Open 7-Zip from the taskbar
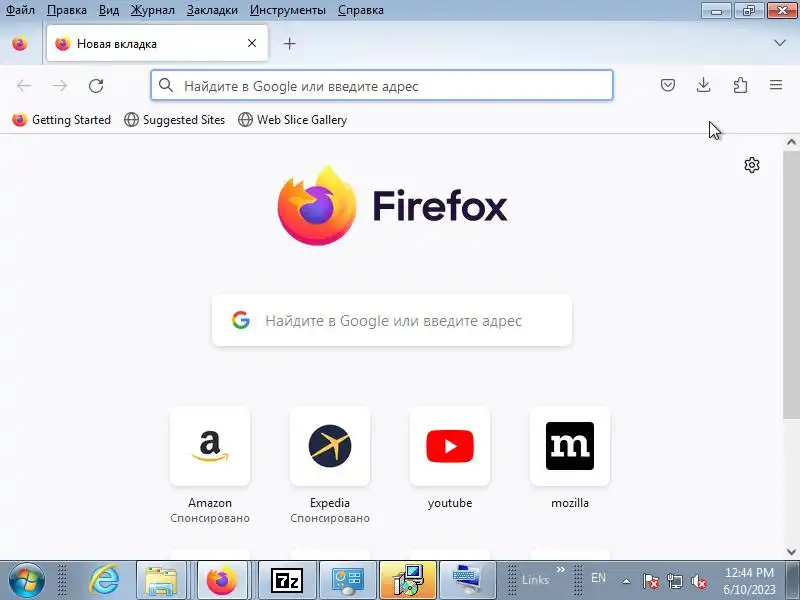Screen dimensions: 800x600 (287, 580)
